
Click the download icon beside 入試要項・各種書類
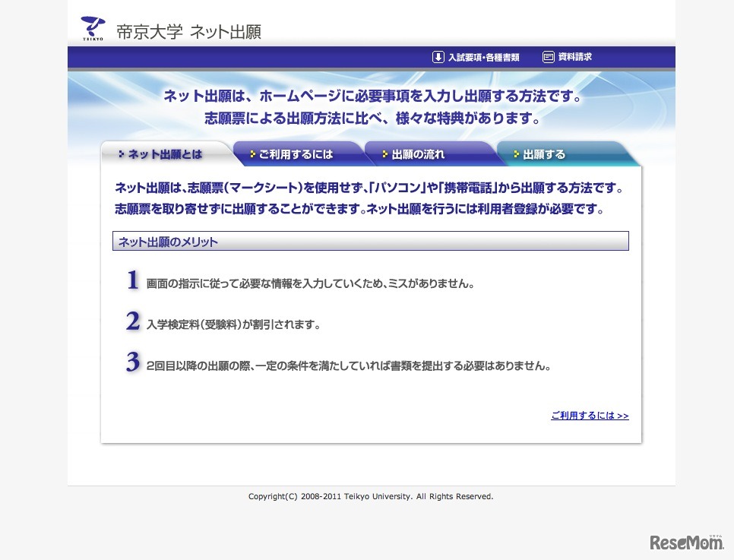(438, 57)
